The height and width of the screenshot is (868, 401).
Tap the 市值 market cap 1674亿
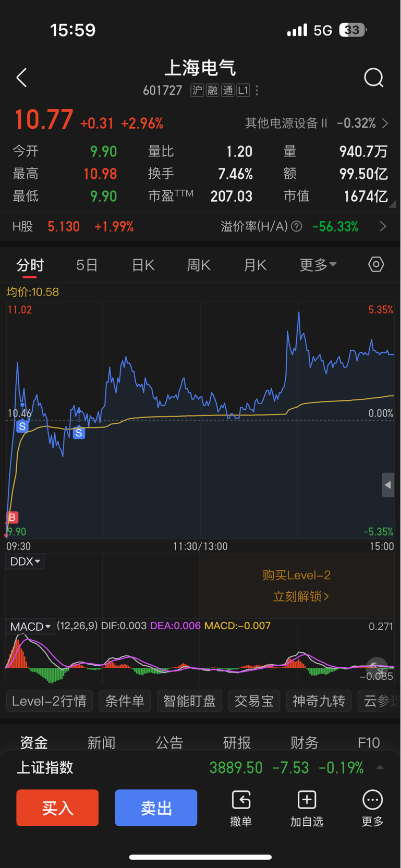(x=366, y=197)
